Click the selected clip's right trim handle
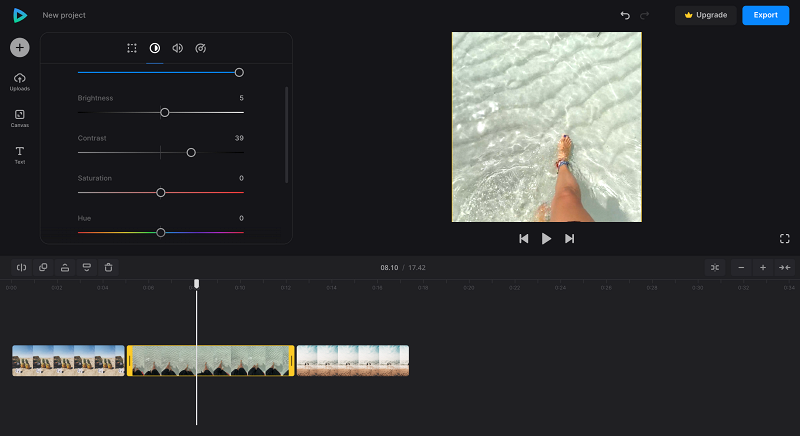 click(291, 361)
